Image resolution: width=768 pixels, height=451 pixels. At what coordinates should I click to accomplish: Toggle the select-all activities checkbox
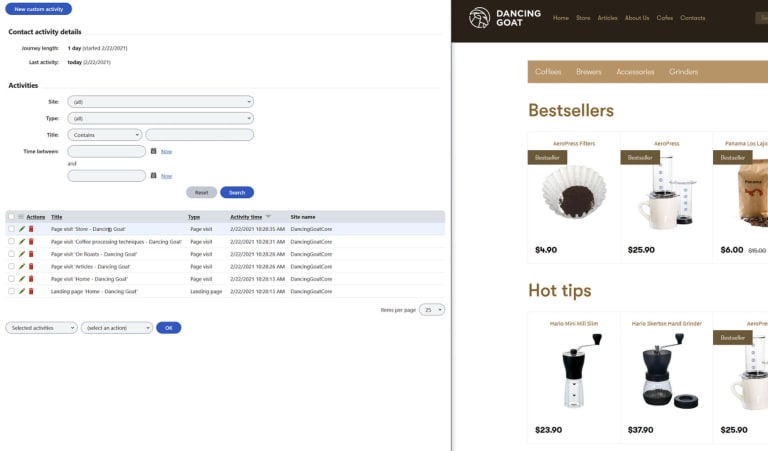pos(11,216)
